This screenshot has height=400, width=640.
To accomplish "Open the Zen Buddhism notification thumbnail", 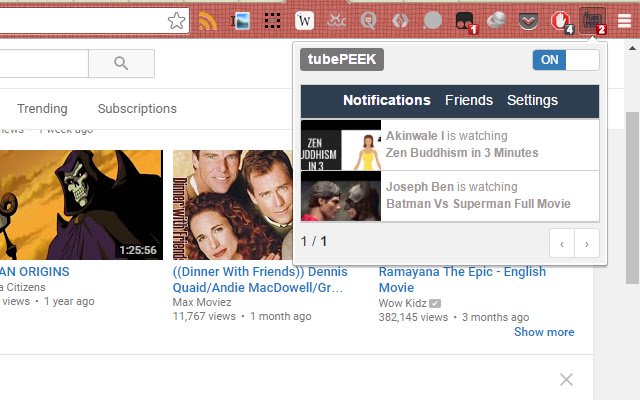I will point(341,145).
